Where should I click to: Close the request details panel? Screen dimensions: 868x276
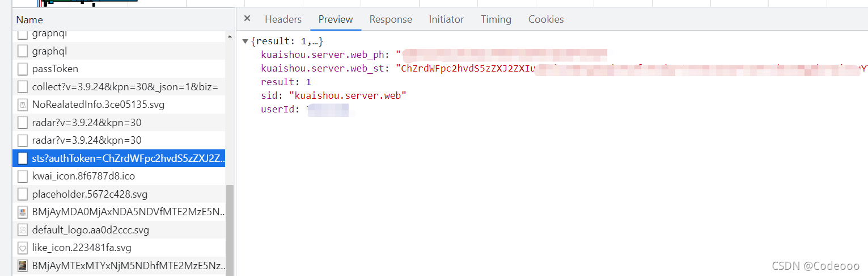point(247,19)
